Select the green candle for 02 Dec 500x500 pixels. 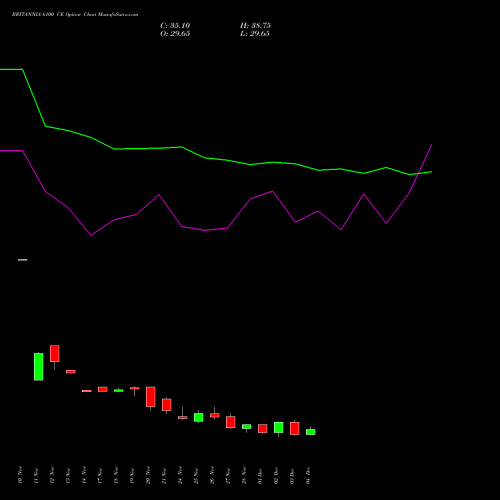coord(279,428)
